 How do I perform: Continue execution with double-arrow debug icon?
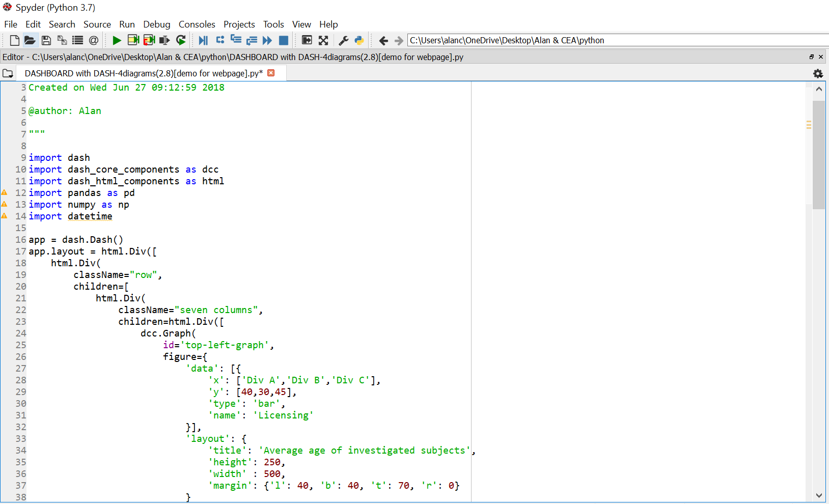point(267,40)
